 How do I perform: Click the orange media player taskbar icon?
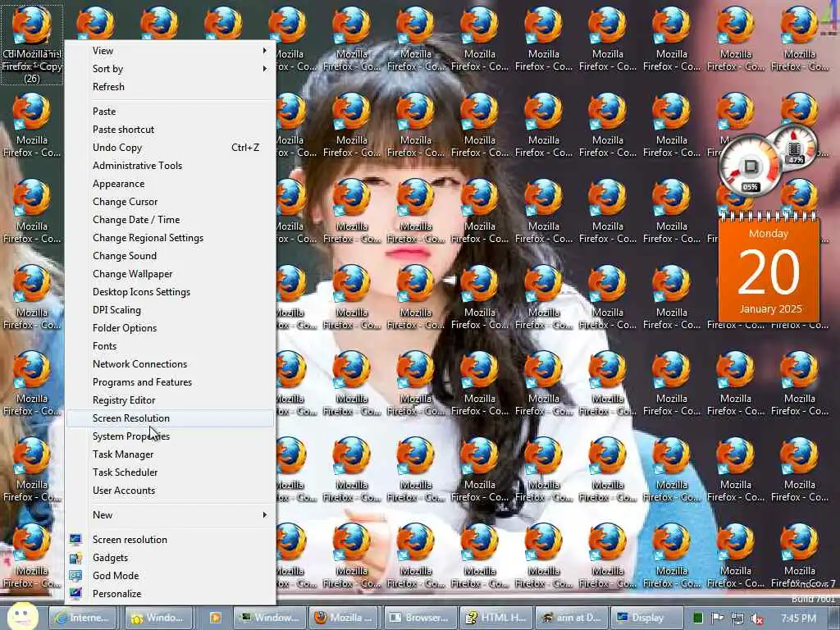click(215, 618)
